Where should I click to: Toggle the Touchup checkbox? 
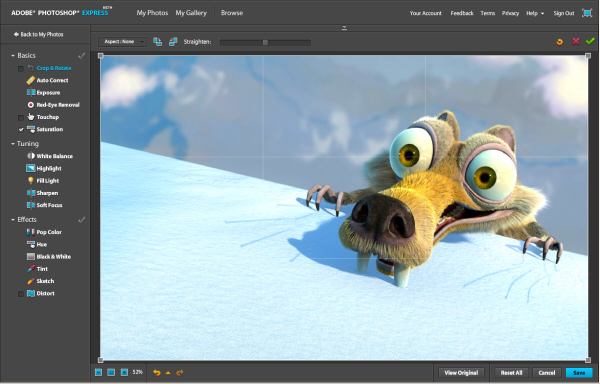coord(21,117)
